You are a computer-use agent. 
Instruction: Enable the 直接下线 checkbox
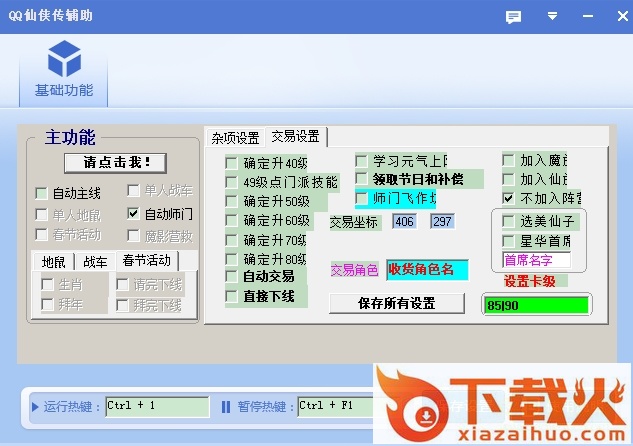point(231,297)
